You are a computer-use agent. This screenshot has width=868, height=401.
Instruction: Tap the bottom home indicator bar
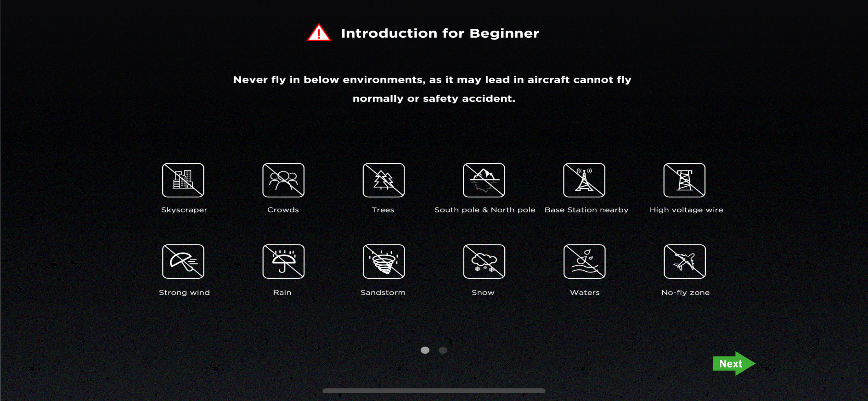click(x=434, y=391)
